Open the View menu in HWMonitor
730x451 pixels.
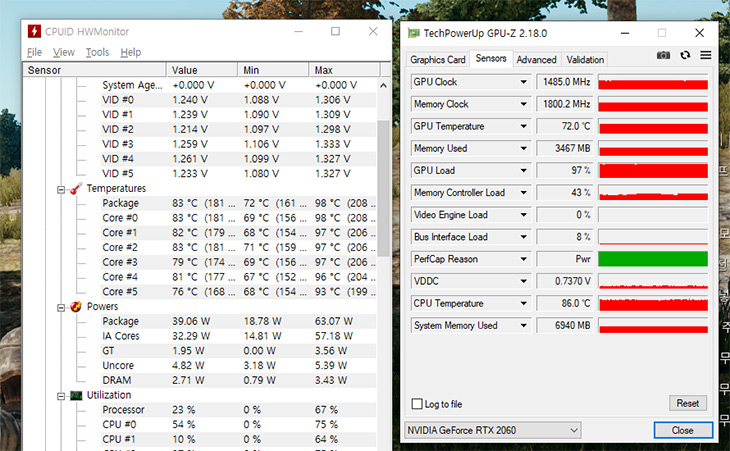[x=64, y=52]
